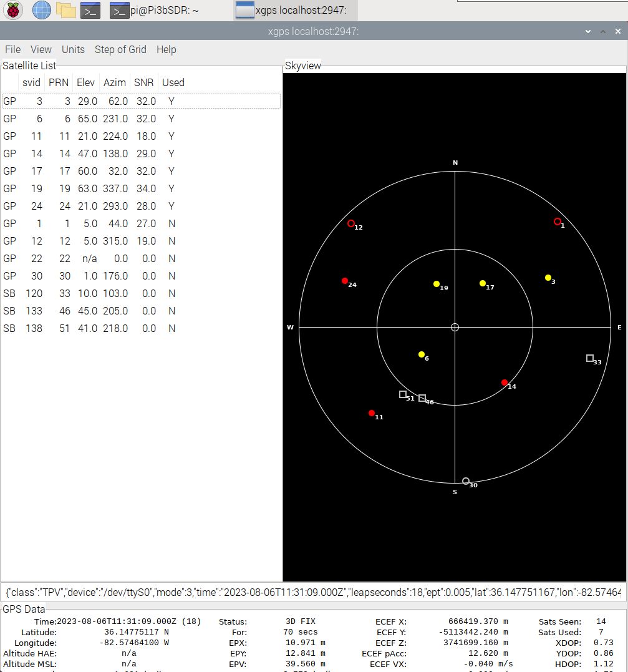
Task: Click the Sats Seen value 14
Action: coord(601,621)
